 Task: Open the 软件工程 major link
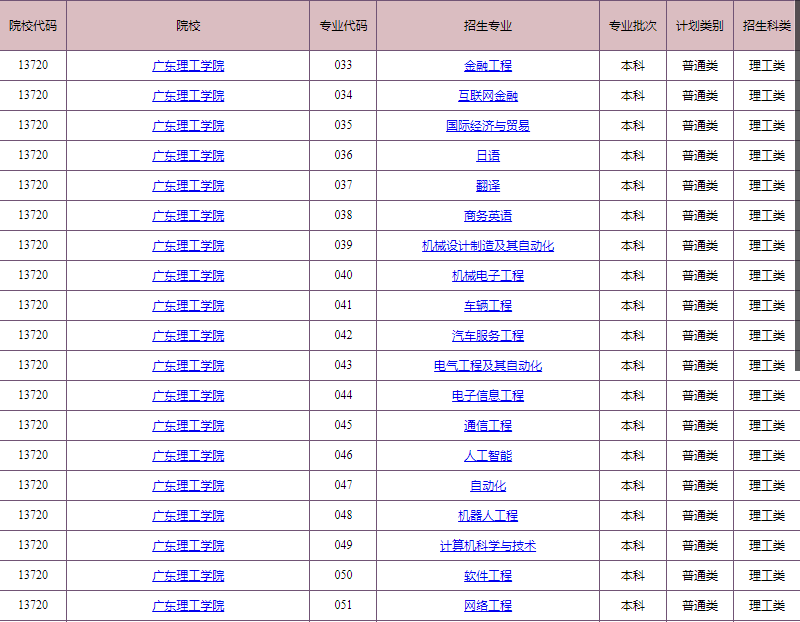[x=488, y=576]
